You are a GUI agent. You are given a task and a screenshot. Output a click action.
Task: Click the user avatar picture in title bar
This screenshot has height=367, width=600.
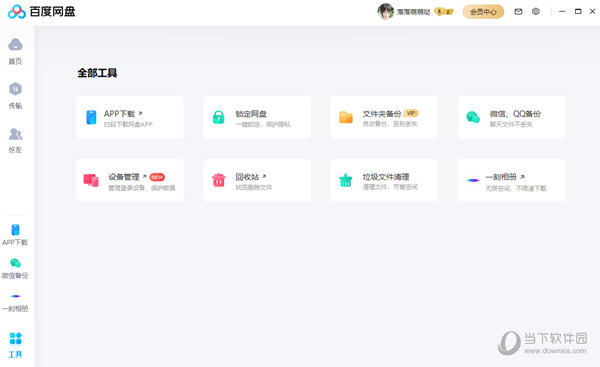coord(386,11)
